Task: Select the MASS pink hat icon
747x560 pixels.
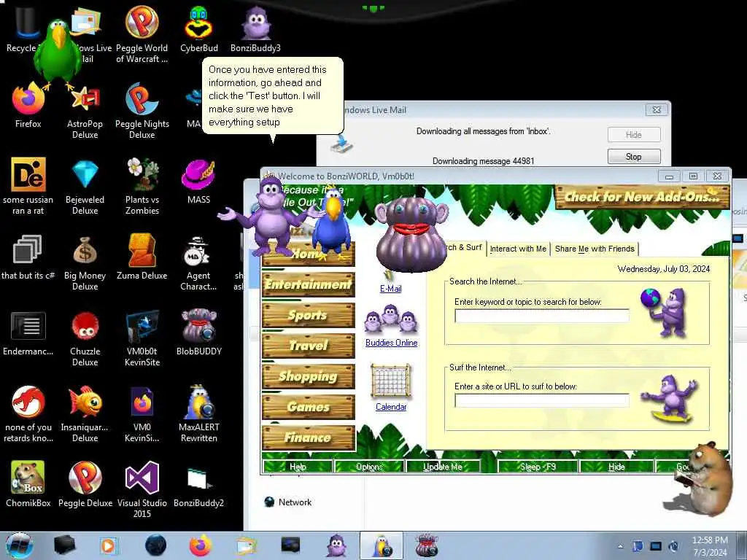Action: [x=198, y=181]
